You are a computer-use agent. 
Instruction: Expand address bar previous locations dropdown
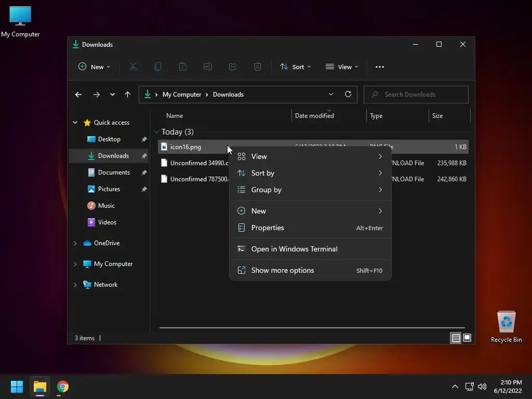coord(331,95)
